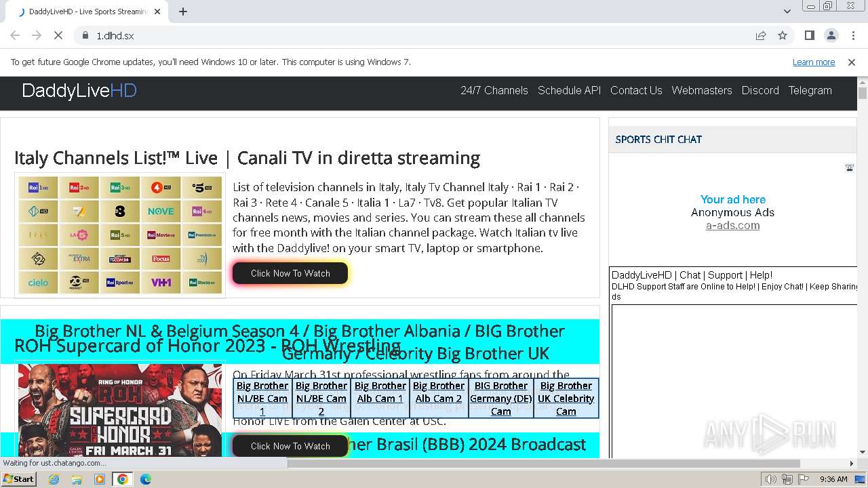
Task: Open the network tray icon
Action: tap(787, 479)
